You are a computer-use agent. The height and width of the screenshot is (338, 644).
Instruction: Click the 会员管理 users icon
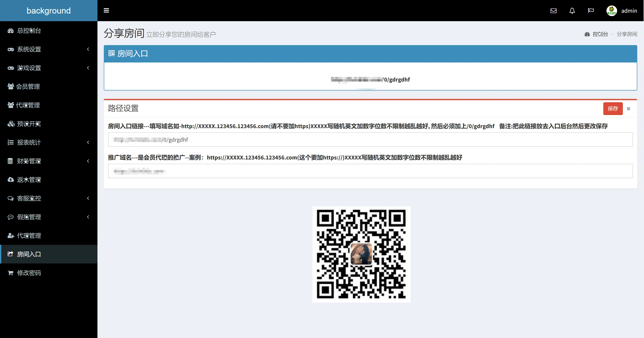[x=11, y=86]
